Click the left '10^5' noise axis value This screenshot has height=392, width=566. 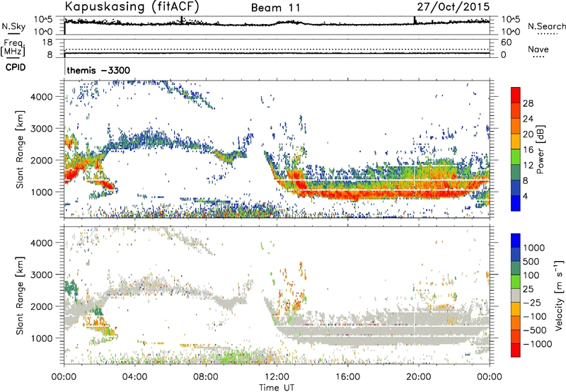pos(43,19)
